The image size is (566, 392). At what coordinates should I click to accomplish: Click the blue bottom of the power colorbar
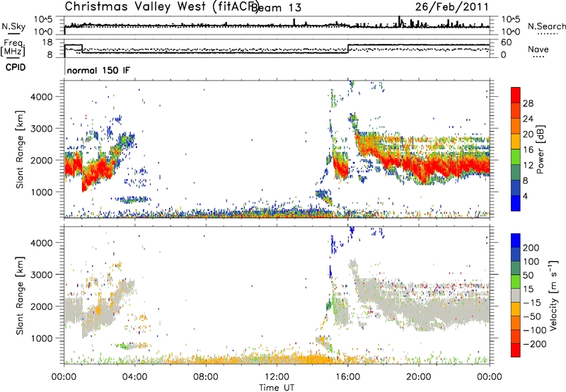(x=516, y=203)
